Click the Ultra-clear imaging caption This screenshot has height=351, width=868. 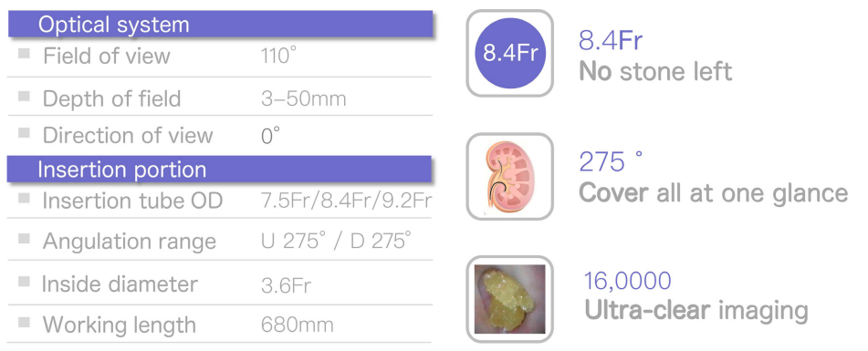pos(696,311)
